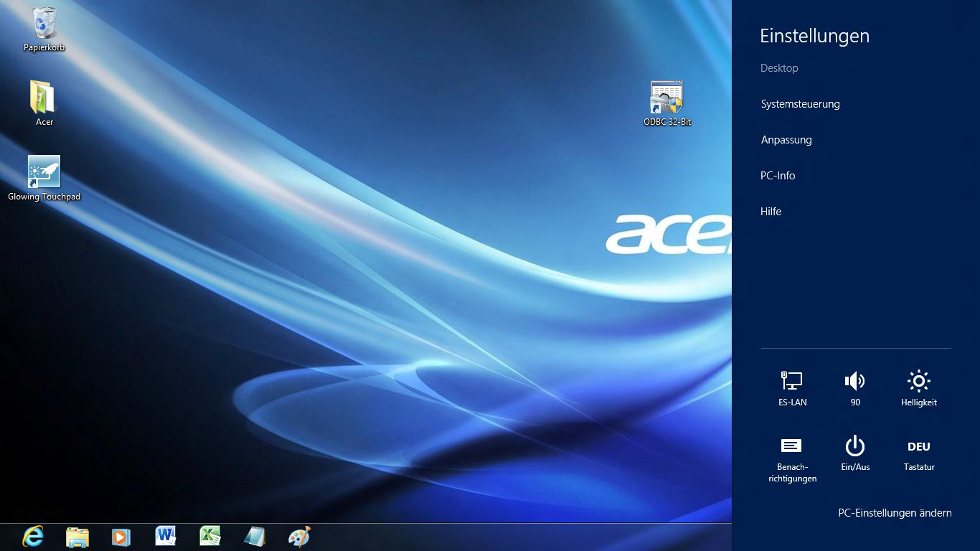Open the Helligkeit brightness control
This screenshot has height=551, width=980.
pyautogui.click(x=919, y=389)
